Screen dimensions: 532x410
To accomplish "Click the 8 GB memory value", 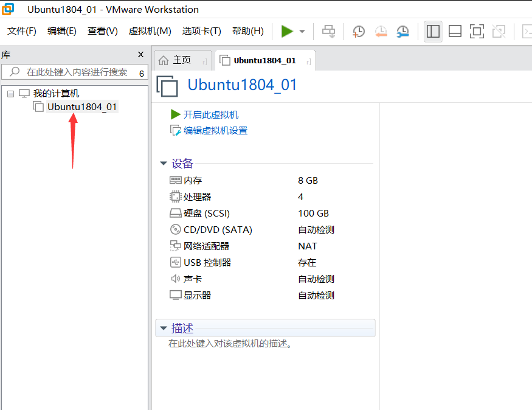I will point(308,181).
